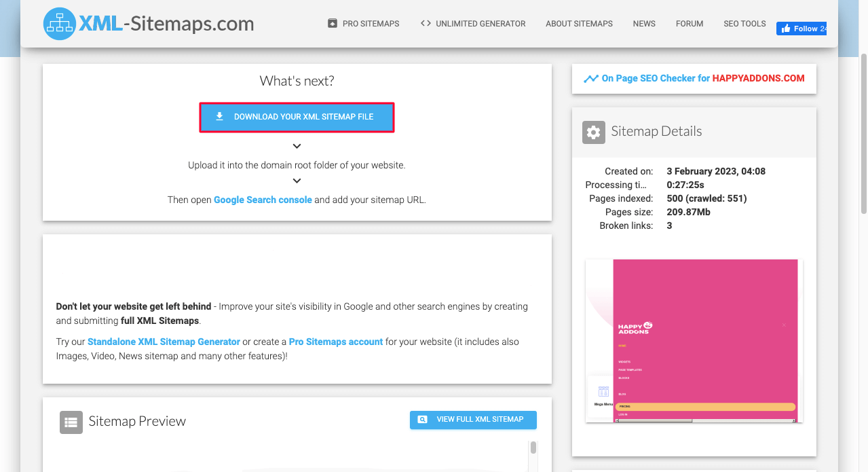Click the Pro Sitemaps icon in navigation
The width and height of the screenshot is (868, 472).
(x=333, y=23)
